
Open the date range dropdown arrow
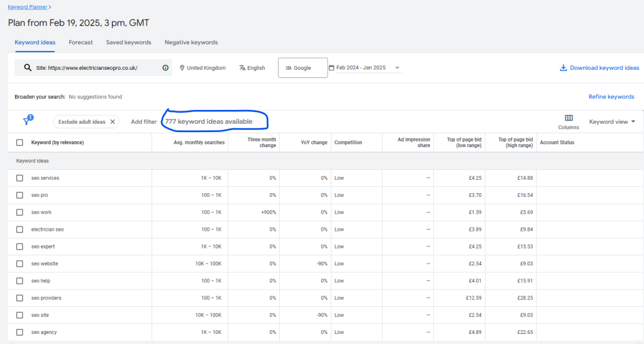[397, 68]
